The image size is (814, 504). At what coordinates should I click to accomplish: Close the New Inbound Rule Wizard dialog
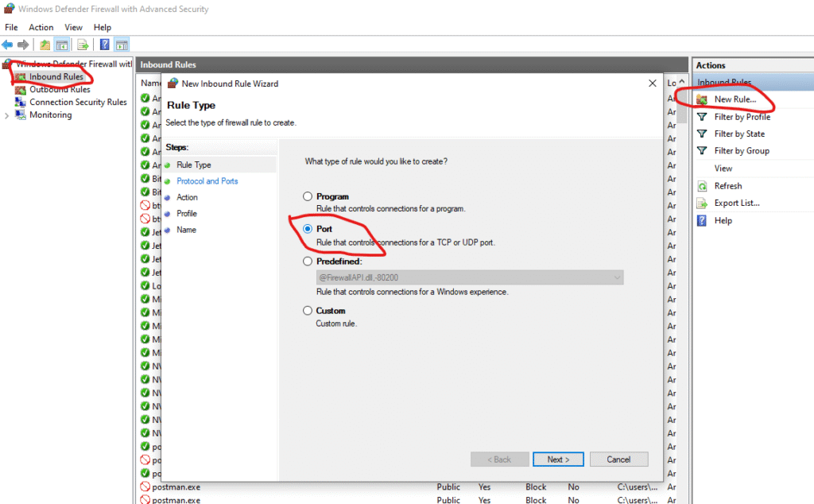(x=653, y=83)
